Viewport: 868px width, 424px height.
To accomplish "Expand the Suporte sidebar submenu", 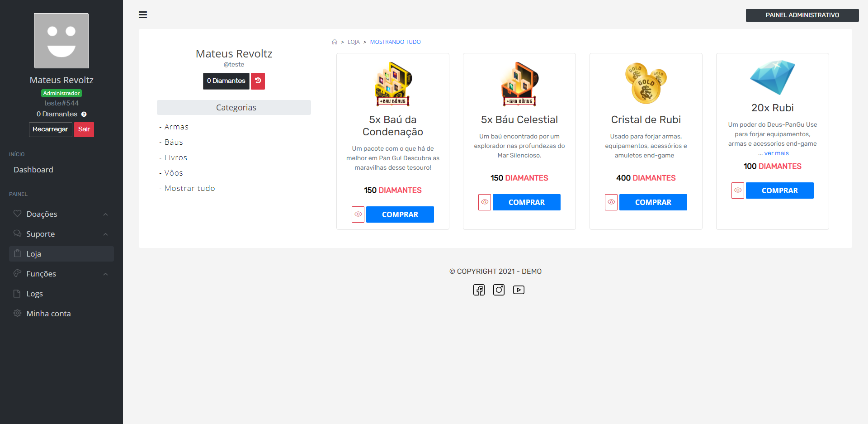I will [61, 234].
